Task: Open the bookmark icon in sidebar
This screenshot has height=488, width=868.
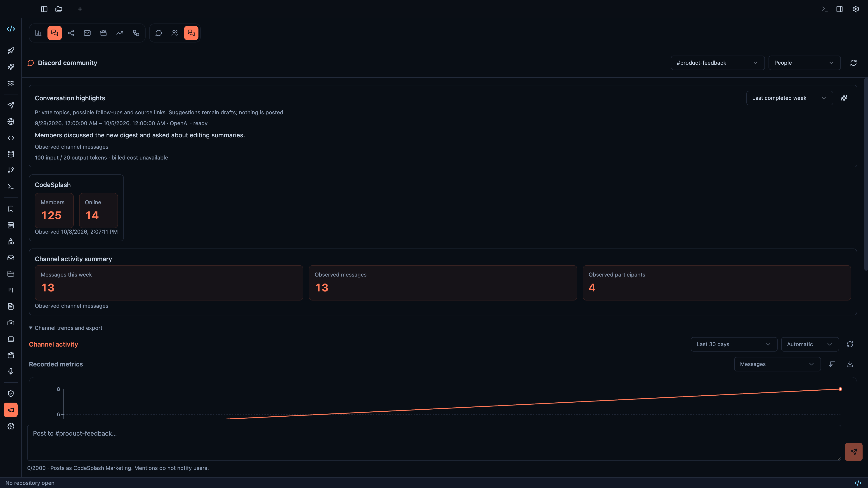Action: (x=11, y=209)
